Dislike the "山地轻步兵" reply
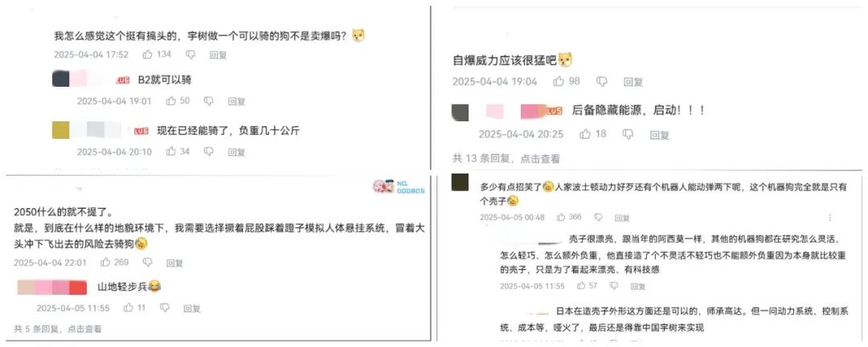 point(165,308)
